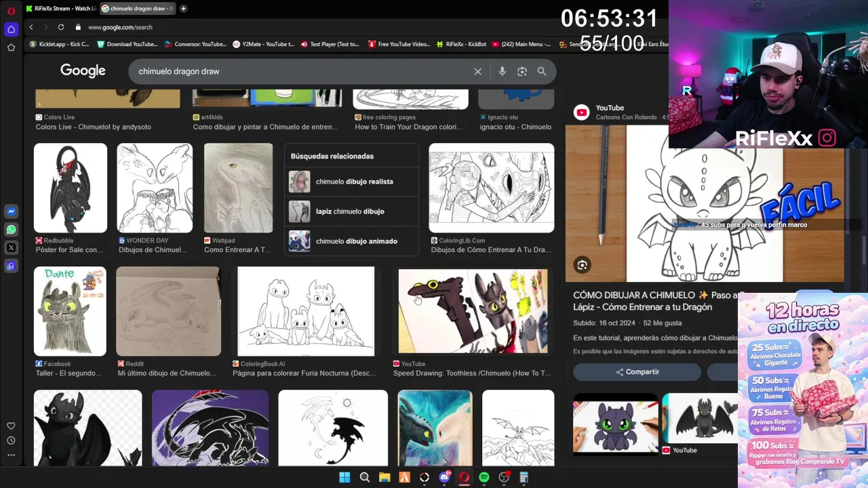Viewport: 868px width, 488px height.
Task: Open the RiFleXx - KickBot bookmark
Action: (460, 44)
